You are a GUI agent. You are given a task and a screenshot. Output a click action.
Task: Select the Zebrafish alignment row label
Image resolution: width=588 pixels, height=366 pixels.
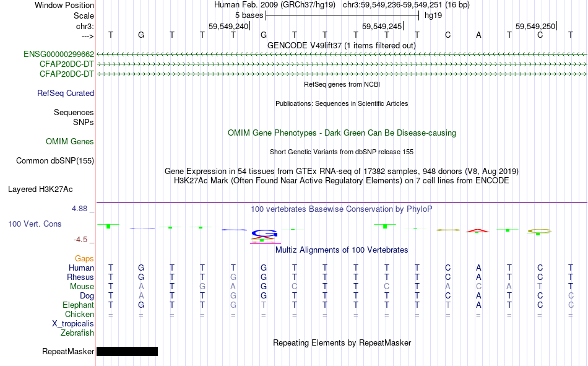point(77,333)
